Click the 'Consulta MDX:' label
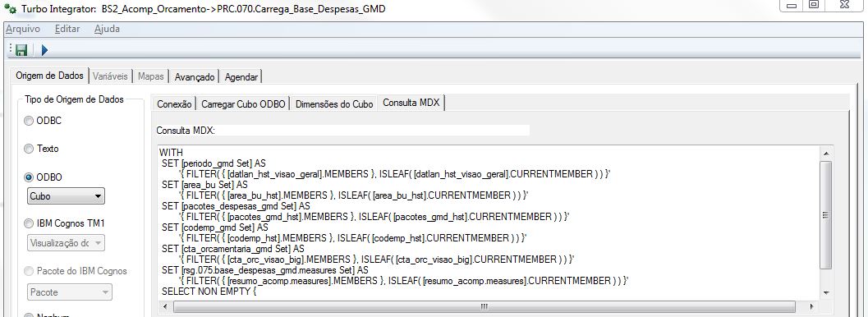 [x=186, y=131]
